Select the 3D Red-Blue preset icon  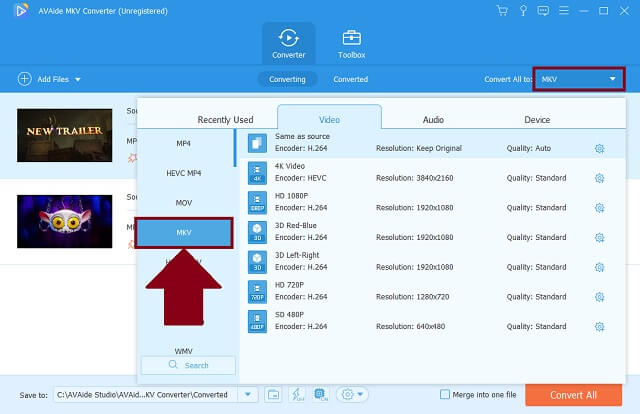coord(257,232)
